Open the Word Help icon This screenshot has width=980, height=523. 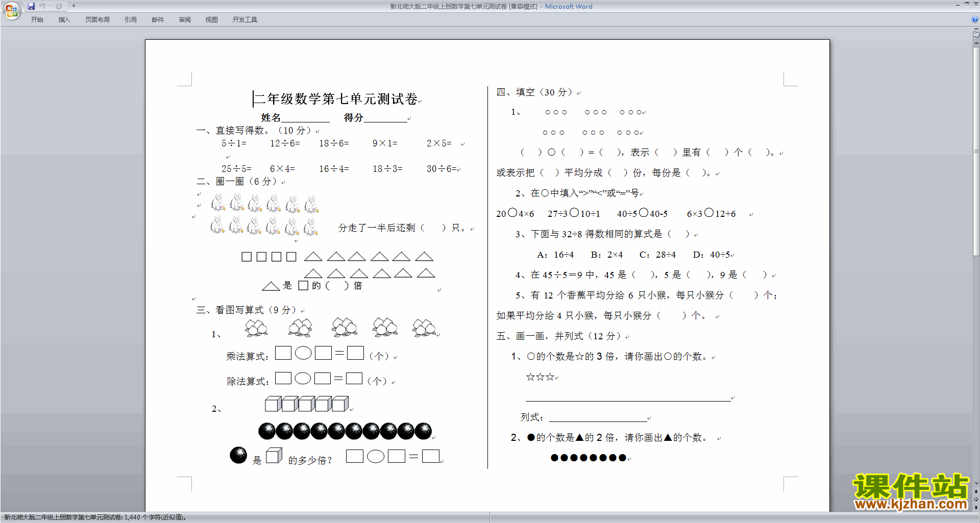click(x=975, y=19)
